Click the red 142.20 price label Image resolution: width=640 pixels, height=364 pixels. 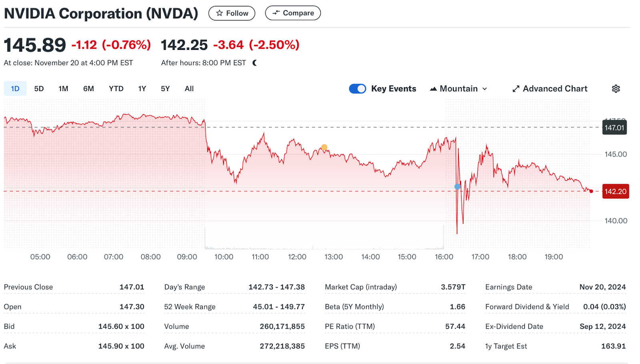point(615,191)
